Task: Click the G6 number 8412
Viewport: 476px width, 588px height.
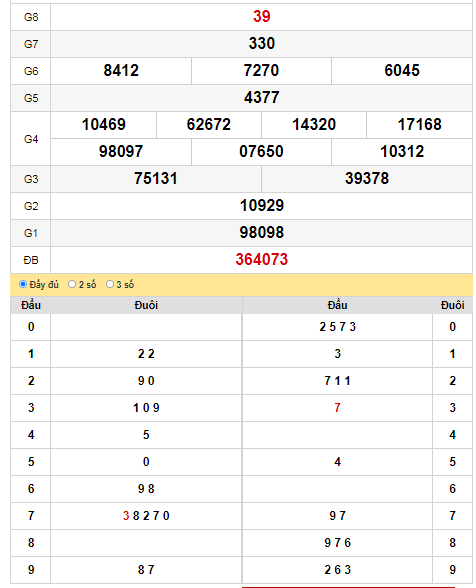Action: coord(121,70)
